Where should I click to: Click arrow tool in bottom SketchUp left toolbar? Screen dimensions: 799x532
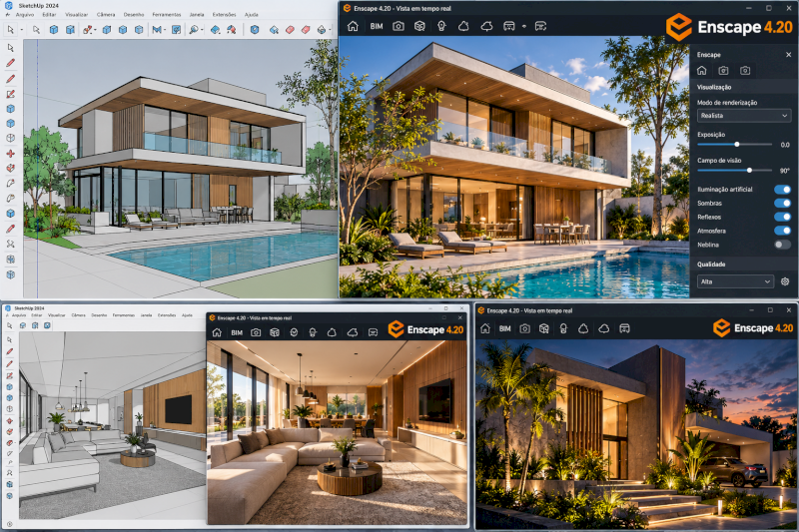[x=9, y=340]
